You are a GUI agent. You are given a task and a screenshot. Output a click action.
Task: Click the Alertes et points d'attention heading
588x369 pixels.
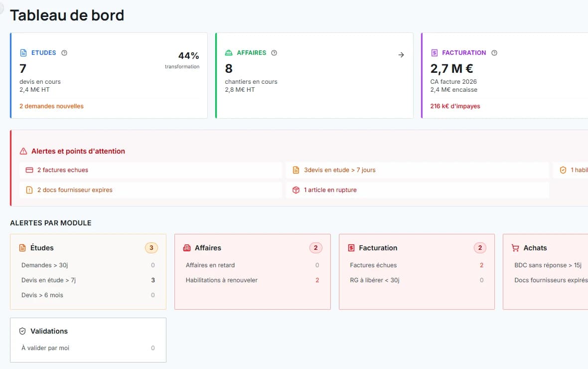tap(78, 151)
